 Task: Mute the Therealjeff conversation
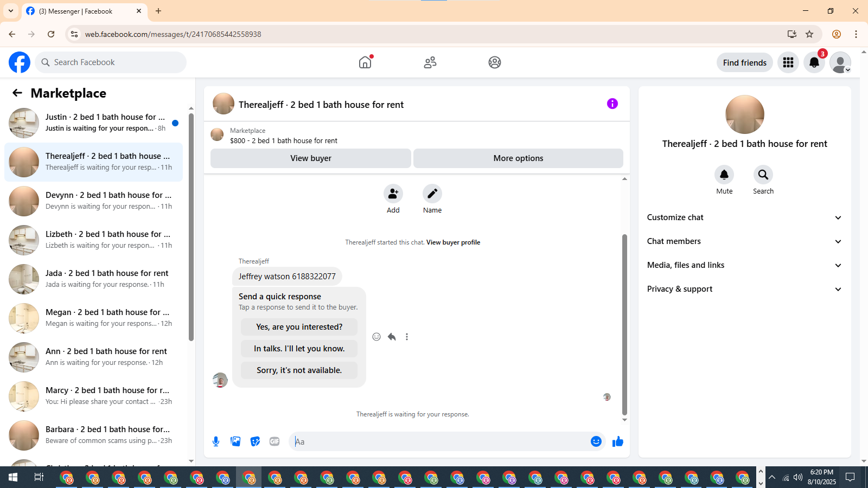pos(724,175)
